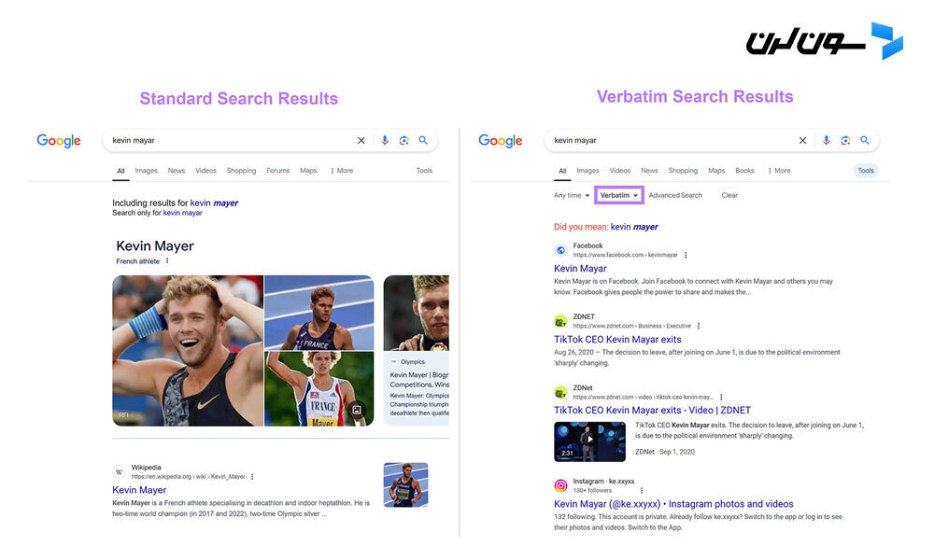Open Google Lens image search in Verbatim panel
Viewport: 934px width, 560px height.
(x=845, y=140)
